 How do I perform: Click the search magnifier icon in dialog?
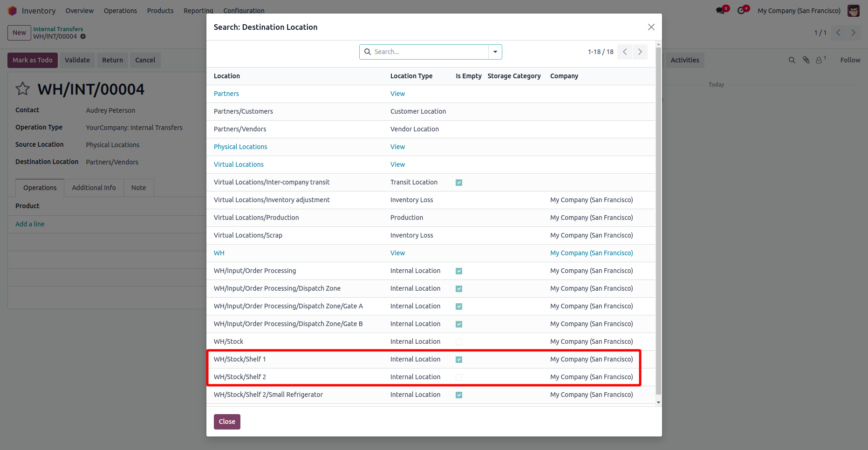[x=368, y=52]
